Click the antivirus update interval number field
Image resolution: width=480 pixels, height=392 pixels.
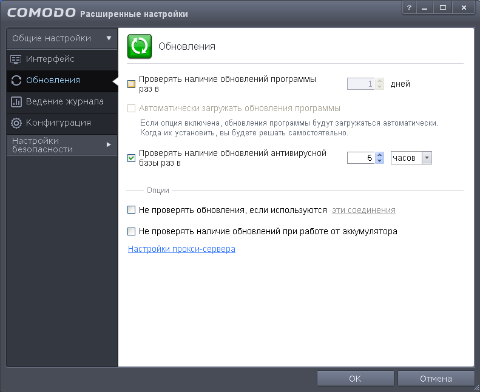(x=361, y=158)
